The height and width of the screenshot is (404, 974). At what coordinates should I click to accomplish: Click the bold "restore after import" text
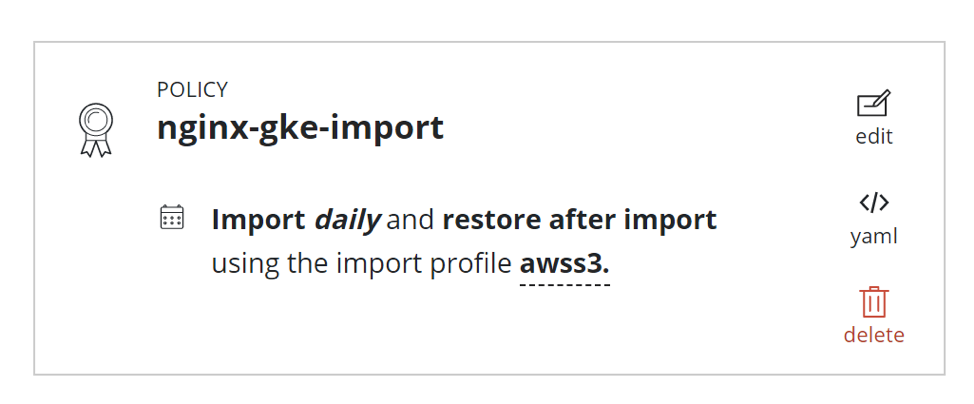point(580,220)
